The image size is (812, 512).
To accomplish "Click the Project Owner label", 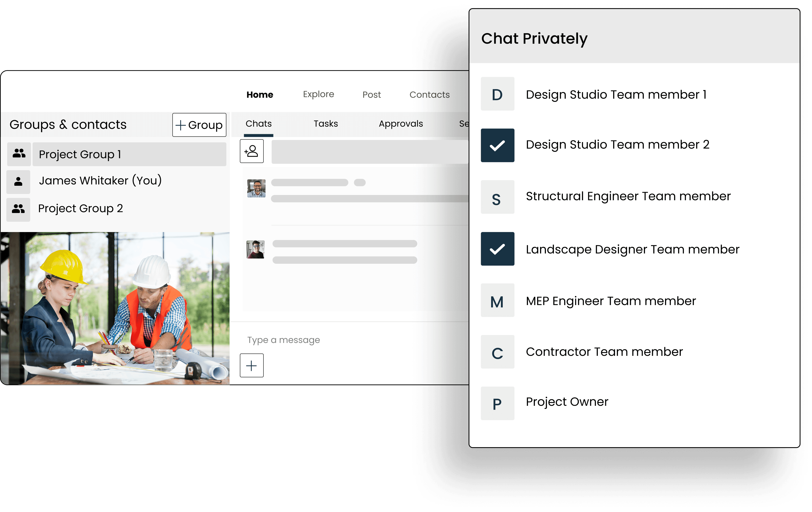I will tap(567, 402).
